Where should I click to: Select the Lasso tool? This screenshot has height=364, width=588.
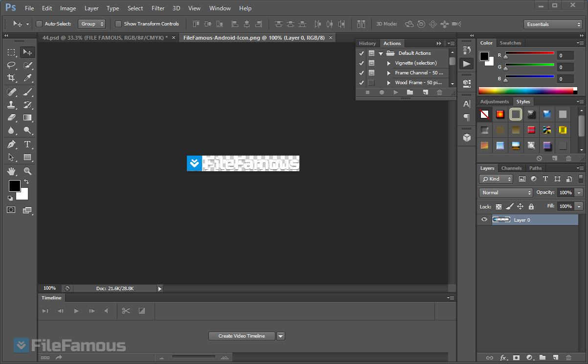(x=11, y=65)
